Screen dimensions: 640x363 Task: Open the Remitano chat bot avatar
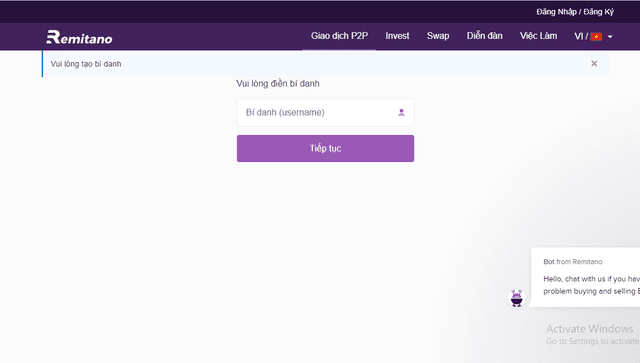click(x=517, y=298)
